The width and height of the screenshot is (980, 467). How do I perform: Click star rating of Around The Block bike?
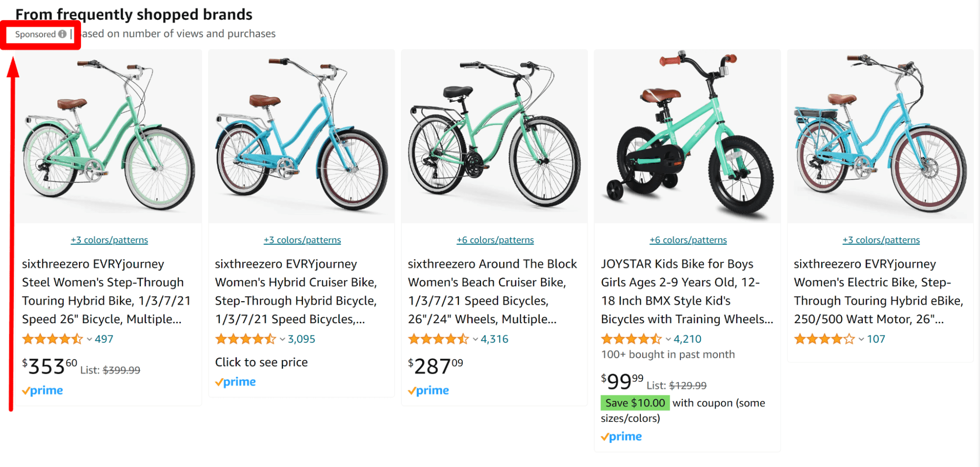[x=438, y=339]
